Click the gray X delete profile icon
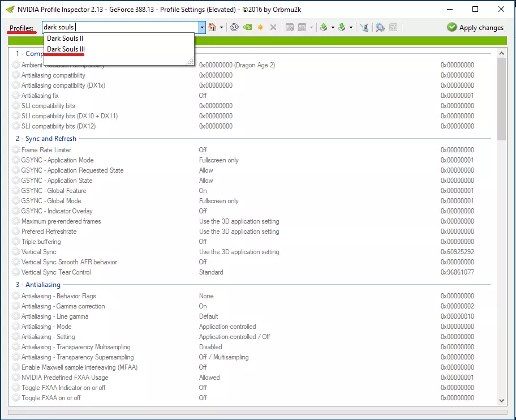 click(x=273, y=27)
